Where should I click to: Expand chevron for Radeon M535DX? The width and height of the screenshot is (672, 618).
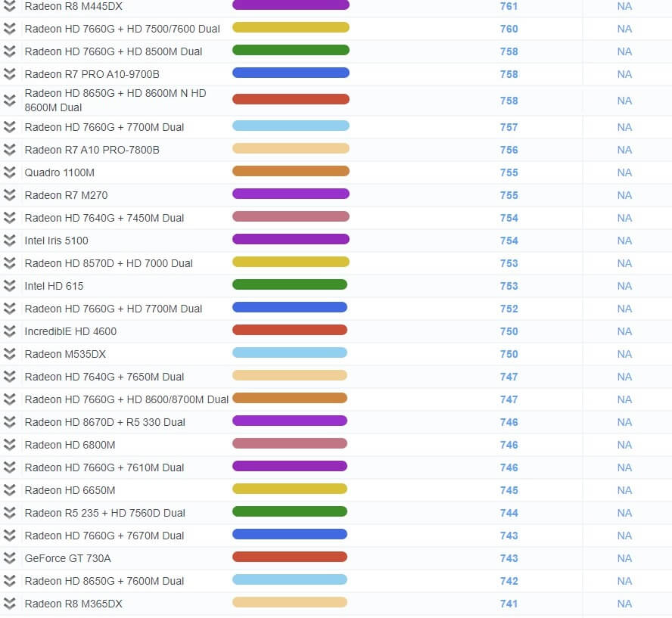(9, 354)
